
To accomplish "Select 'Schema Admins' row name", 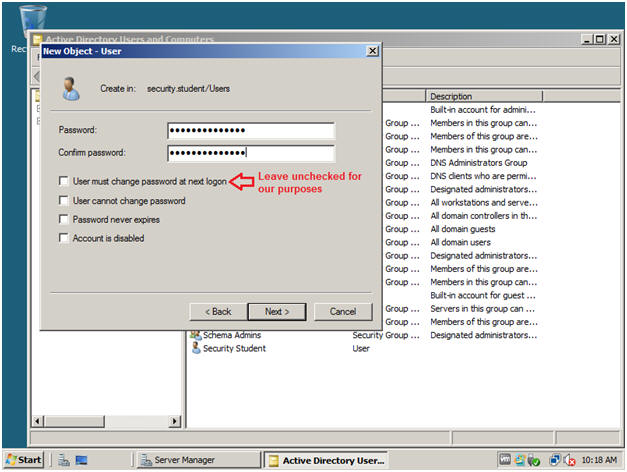I will (x=232, y=335).
